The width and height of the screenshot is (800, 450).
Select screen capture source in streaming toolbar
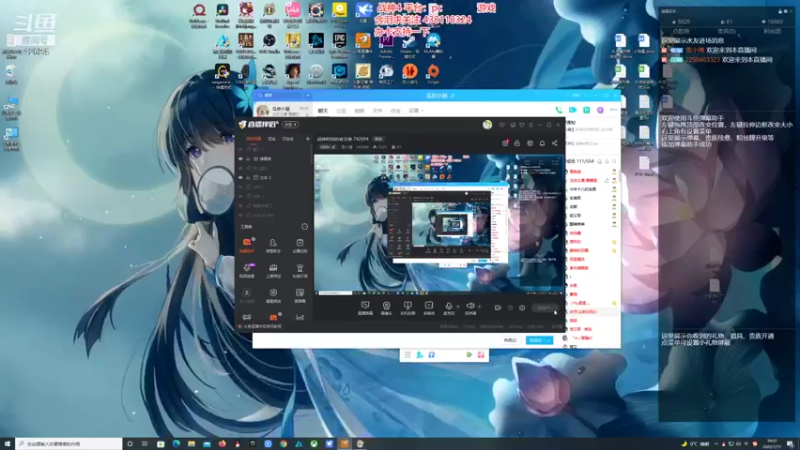[365, 308]
